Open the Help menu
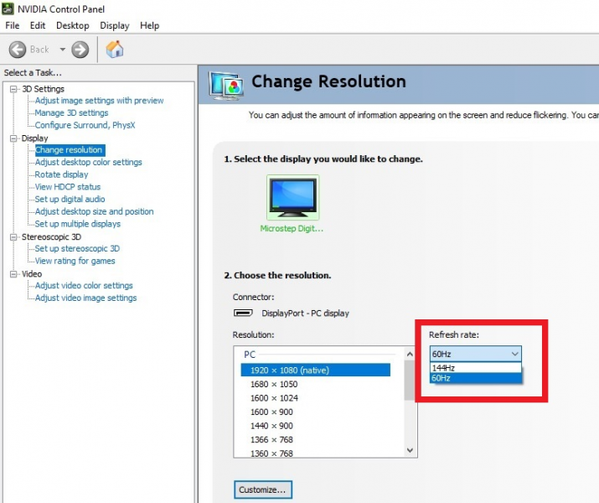The width and height of the screenshot is (599, 503). [x=150, y=26]
